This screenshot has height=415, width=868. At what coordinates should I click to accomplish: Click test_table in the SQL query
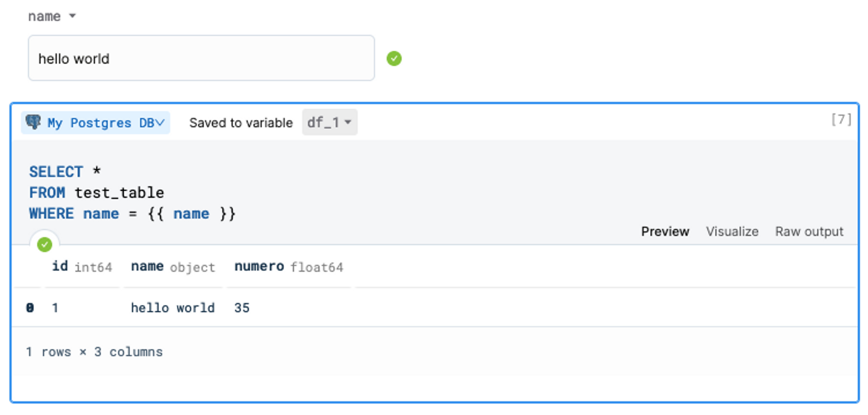click(x=119, y=193)
